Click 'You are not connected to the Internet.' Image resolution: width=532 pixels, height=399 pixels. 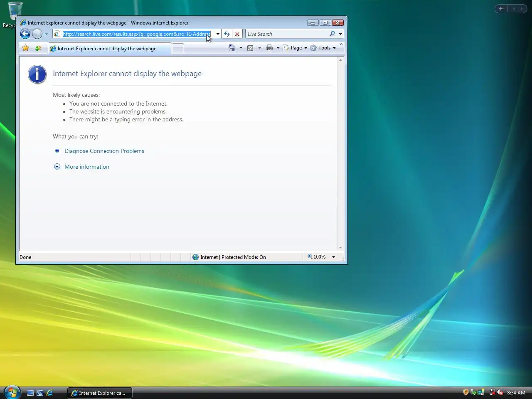tap(118, 103)
